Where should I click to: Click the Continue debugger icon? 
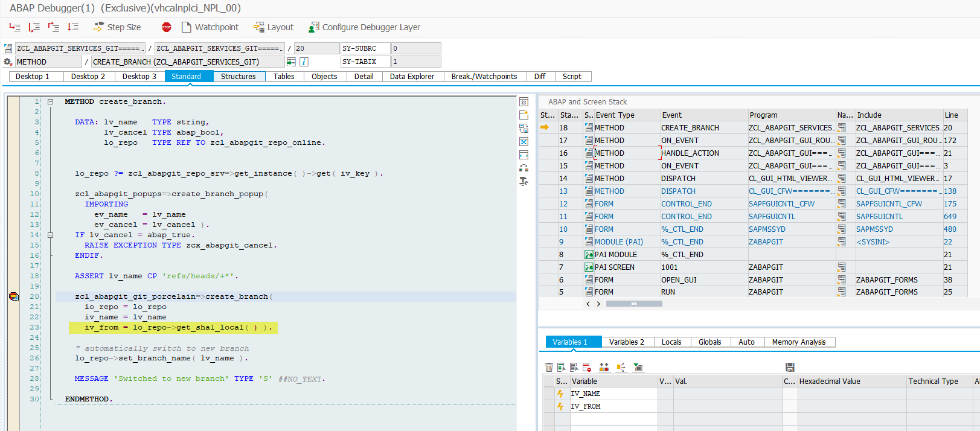[72, 27]
